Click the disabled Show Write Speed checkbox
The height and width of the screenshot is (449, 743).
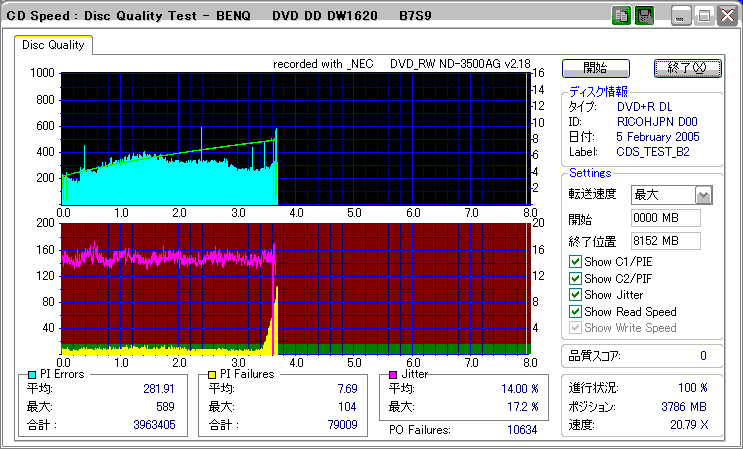click(575, 328)
